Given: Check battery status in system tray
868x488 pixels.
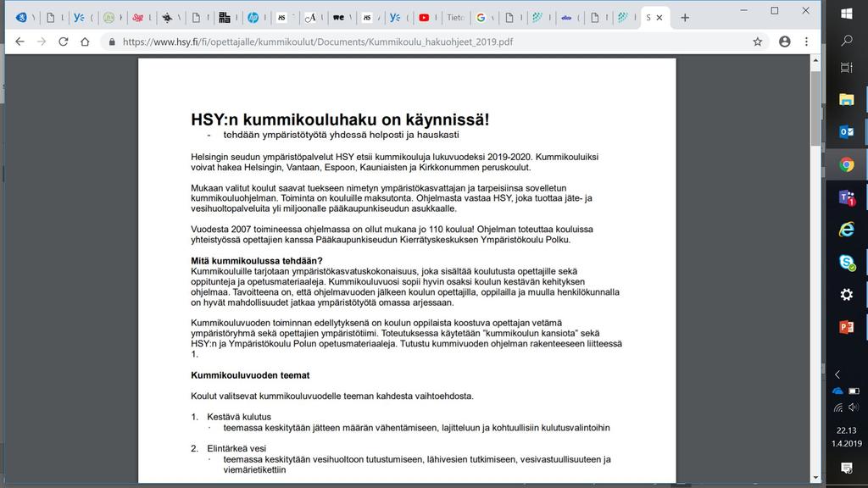Looking at the screenshot, I should (x=854, y=391).
